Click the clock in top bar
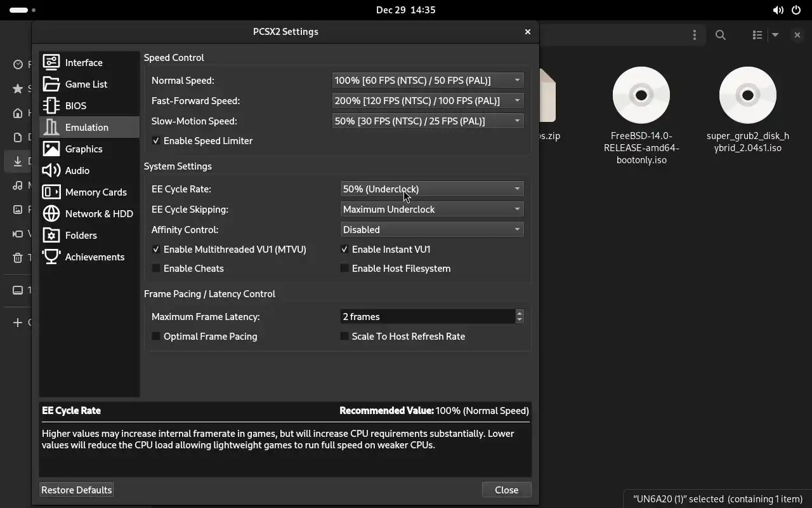The height and width of the screenshot is (508, 812). click(406, 10)
